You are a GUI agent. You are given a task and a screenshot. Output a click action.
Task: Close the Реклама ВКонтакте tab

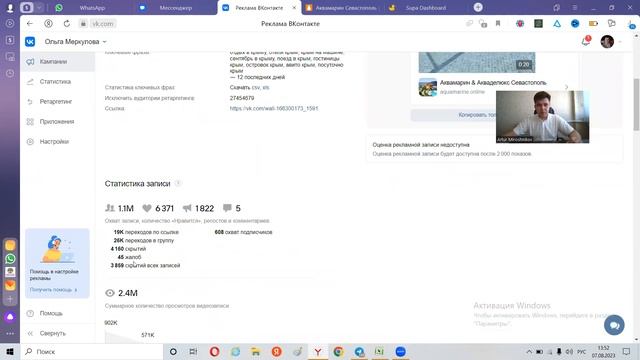coord(294,8)
